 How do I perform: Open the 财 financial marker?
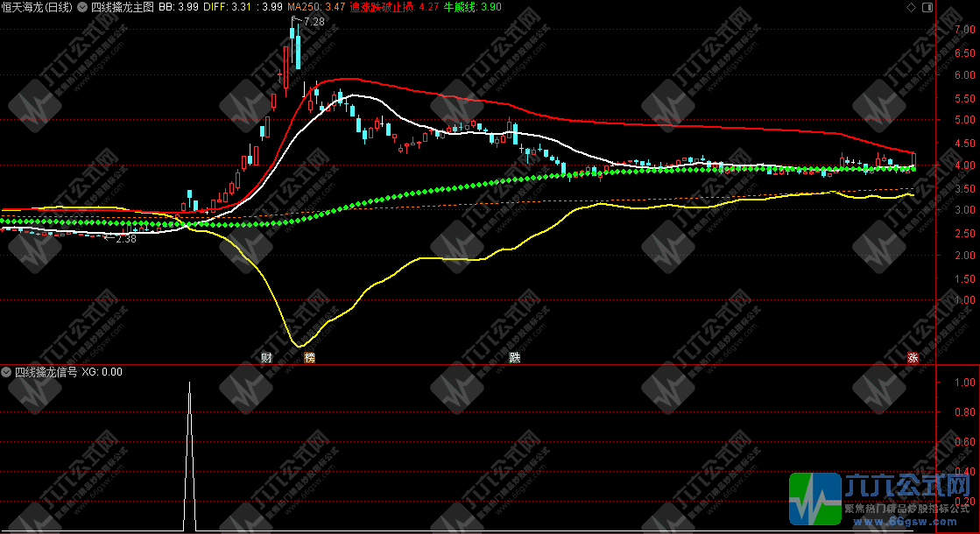266,357
